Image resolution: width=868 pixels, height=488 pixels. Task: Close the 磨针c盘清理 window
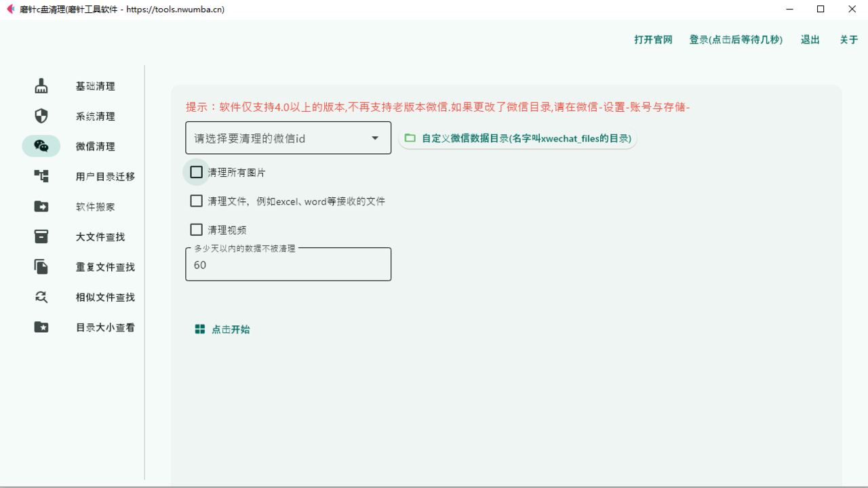point(852,9)
